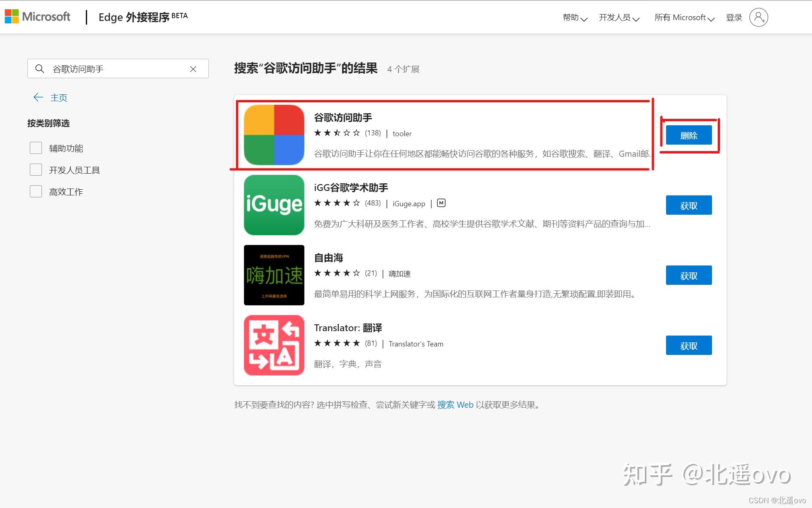Click the iGG谷歌学术助手 description text
Screen dimensions: 812x508
point(482,224)
